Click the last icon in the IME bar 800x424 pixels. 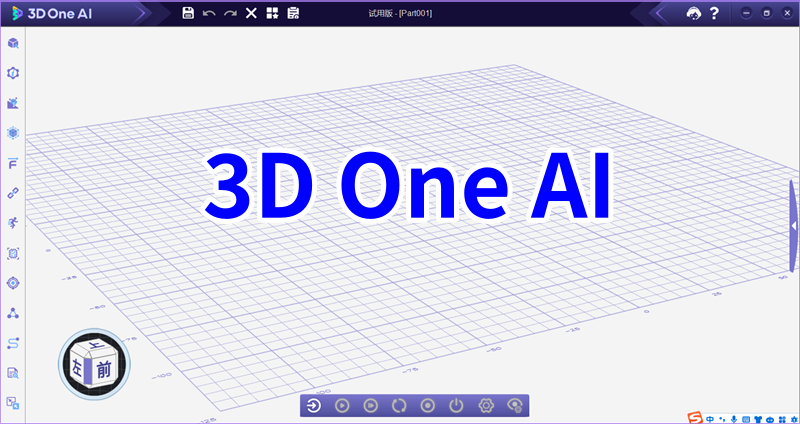[794, 419]
